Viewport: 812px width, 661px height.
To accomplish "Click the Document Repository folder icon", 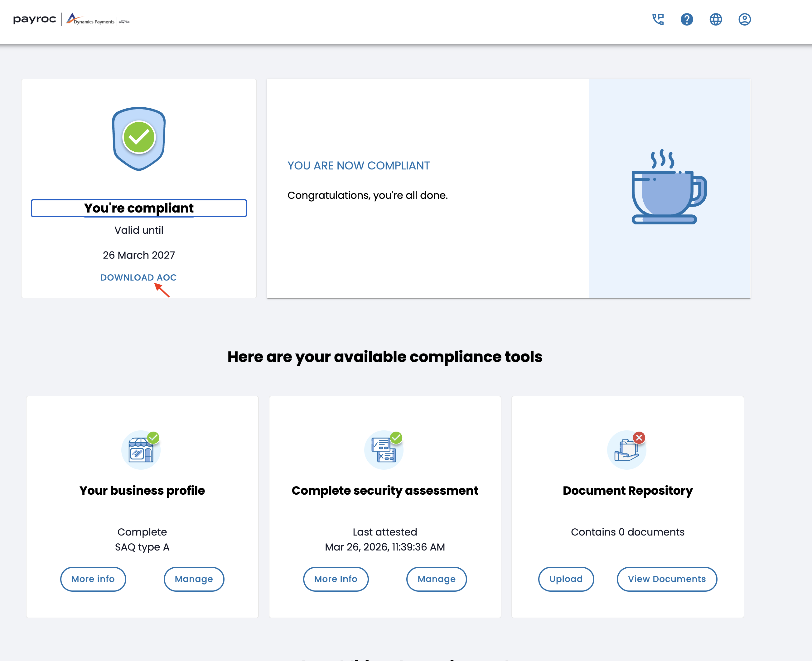I will pos(626,450).
